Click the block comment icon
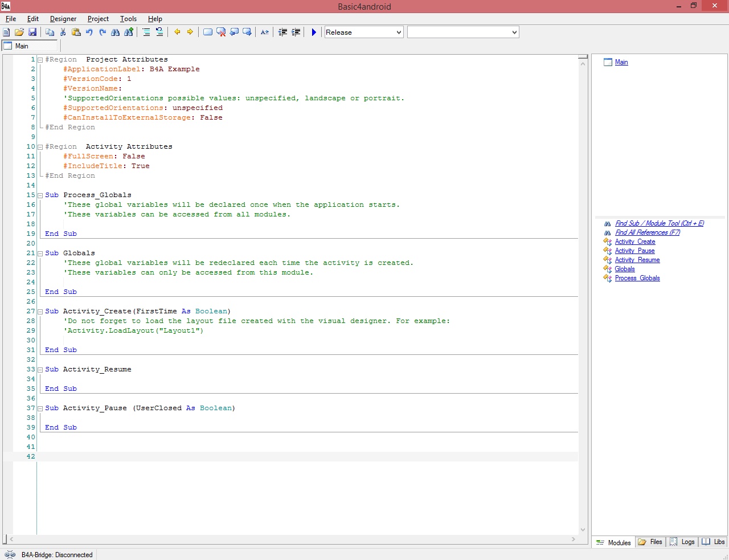Viewport: 729px width, 560px height. pyautogui.click(x=146, y=32)
